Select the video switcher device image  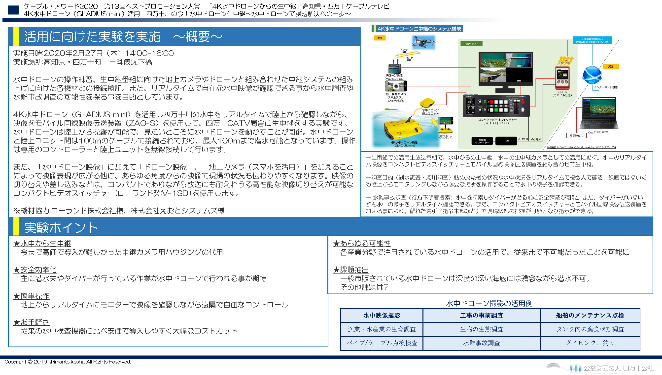click(x=496, y=106)
